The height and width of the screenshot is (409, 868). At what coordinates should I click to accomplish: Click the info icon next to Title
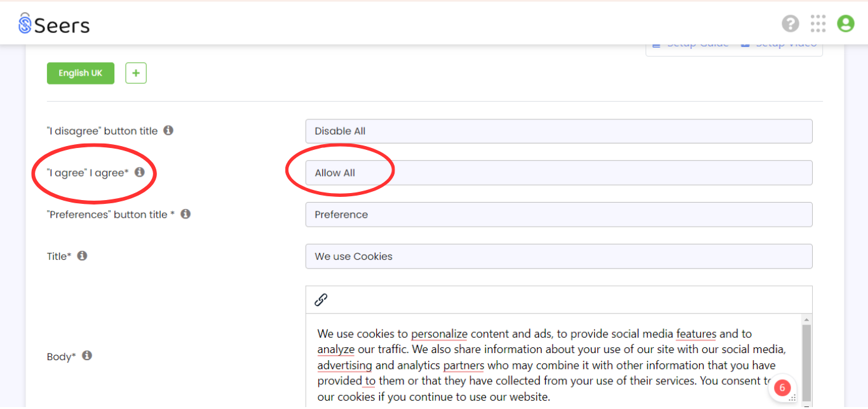[82, 256]
